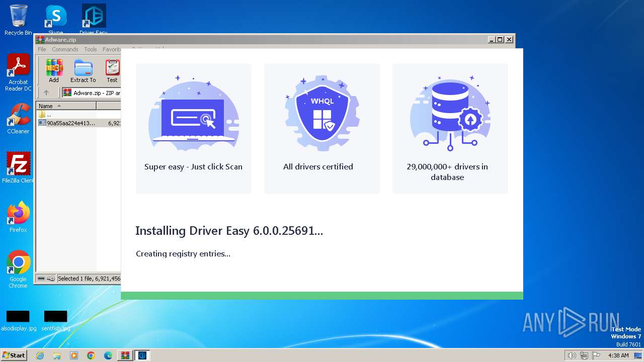Viewport: 644px width, 362px height.
Task: Select the sentfish.jpg desktop file
Action: [55, 321]
